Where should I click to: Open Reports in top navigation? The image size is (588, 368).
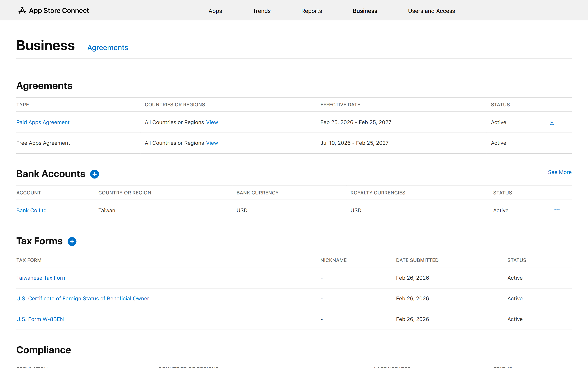pyautogui.click(x=312, y=11)
